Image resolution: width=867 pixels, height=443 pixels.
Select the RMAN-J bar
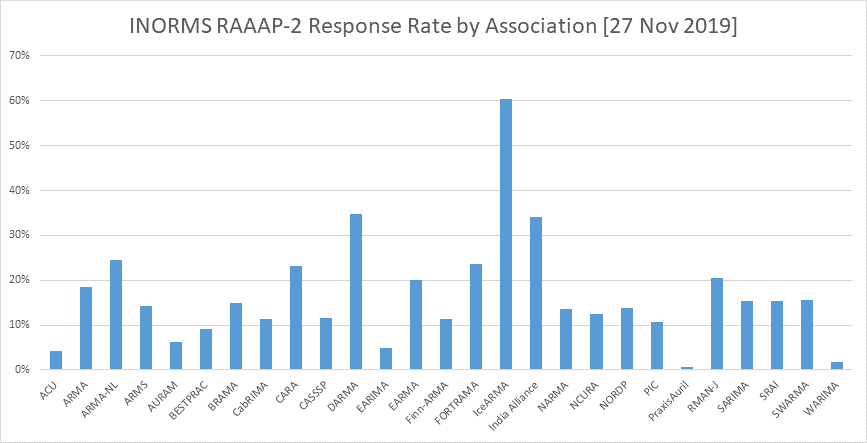click(717, 324)
